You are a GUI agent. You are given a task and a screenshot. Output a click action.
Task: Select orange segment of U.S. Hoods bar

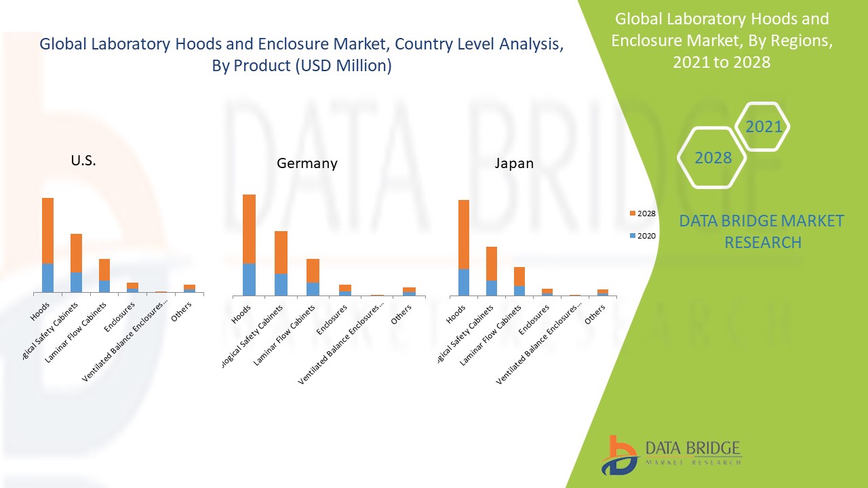(x=47, y=230)
